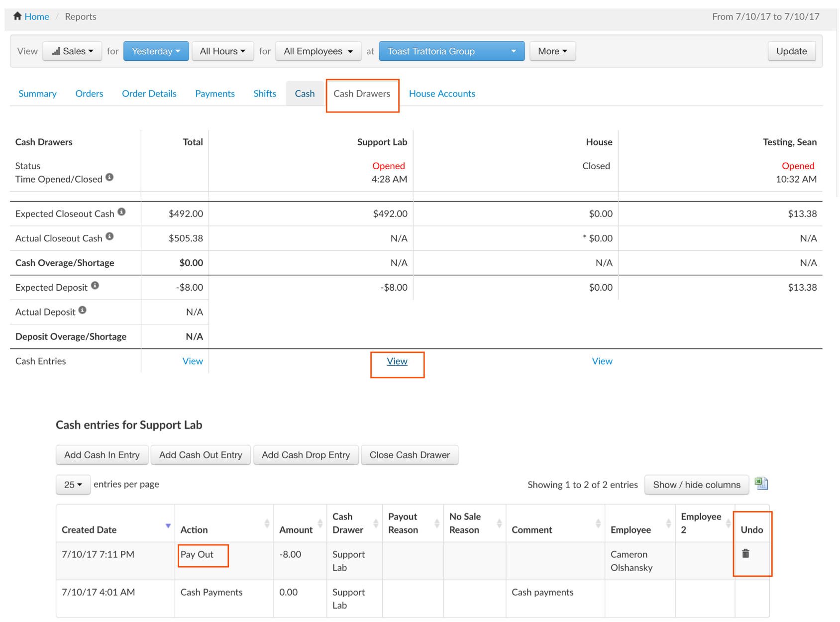Select the Toast Trattoria Group location dropdown
Image resolution: width=840 pixels, height=622 pixels.
(x=451, y=51)
